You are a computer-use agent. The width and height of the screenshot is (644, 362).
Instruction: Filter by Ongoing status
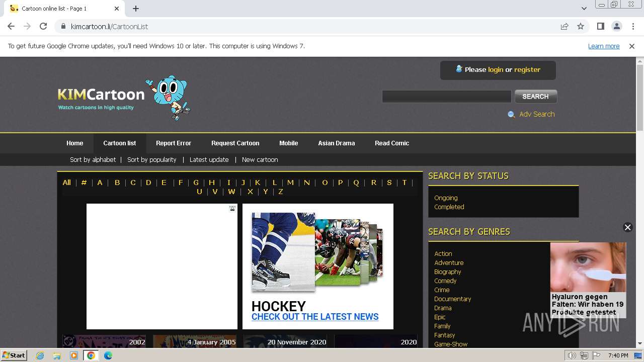[446, 198]
